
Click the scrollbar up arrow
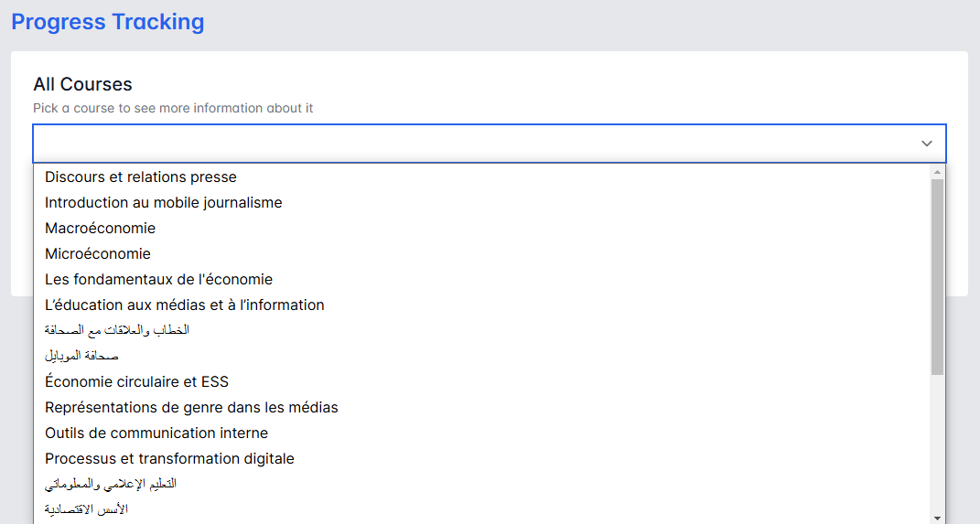coord(937,172)
